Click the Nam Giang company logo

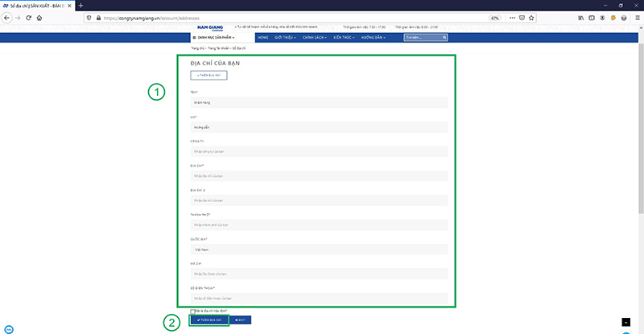pos(210,28)
